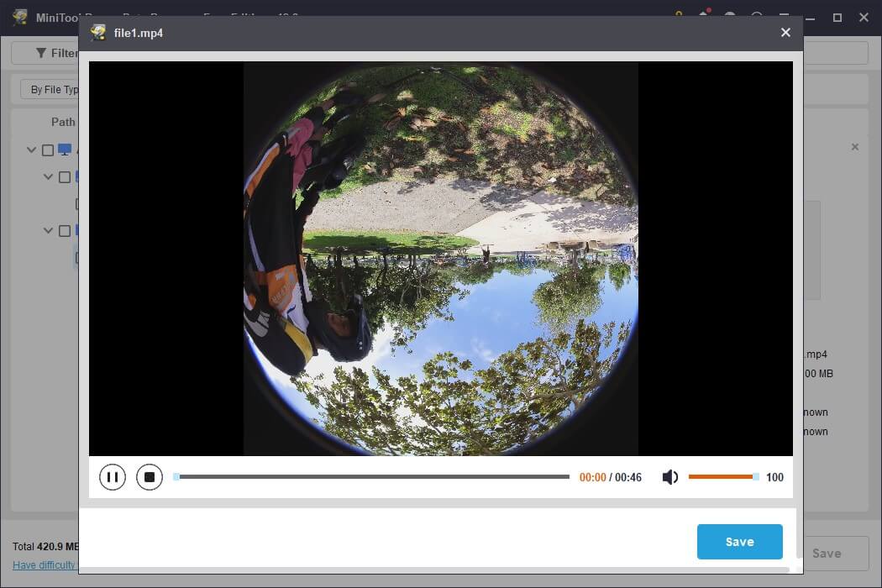Image resolution: width=882 pixels, height=588 pixels.
Task: Collapse the top Path tree node
Action: point(31,150)
